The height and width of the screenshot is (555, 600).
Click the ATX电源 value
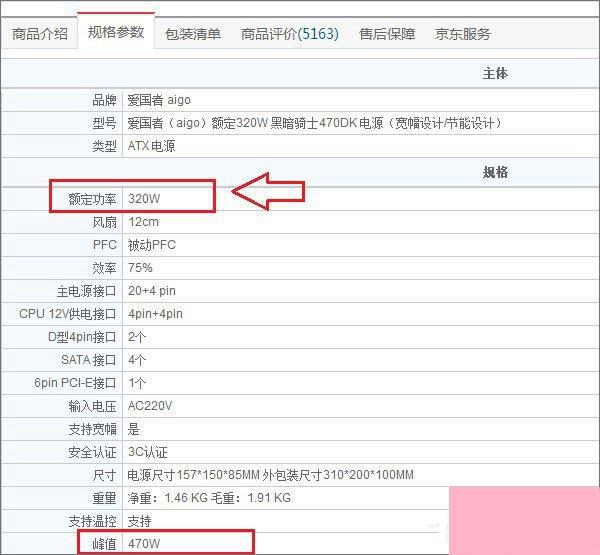click(152, 146)
